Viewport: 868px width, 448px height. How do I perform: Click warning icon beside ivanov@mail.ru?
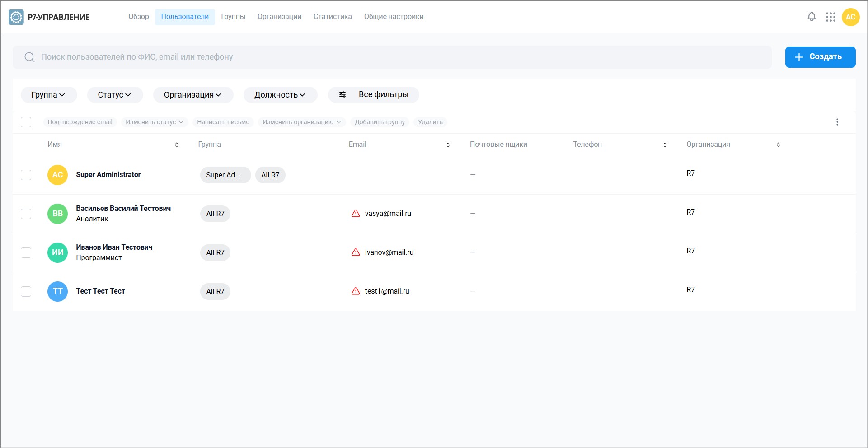[356, 252]
